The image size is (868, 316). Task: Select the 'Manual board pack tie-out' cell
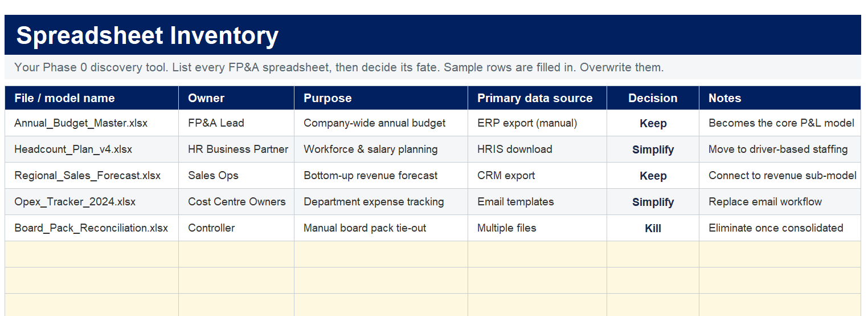pyautogui.click(x=381, y=228)
